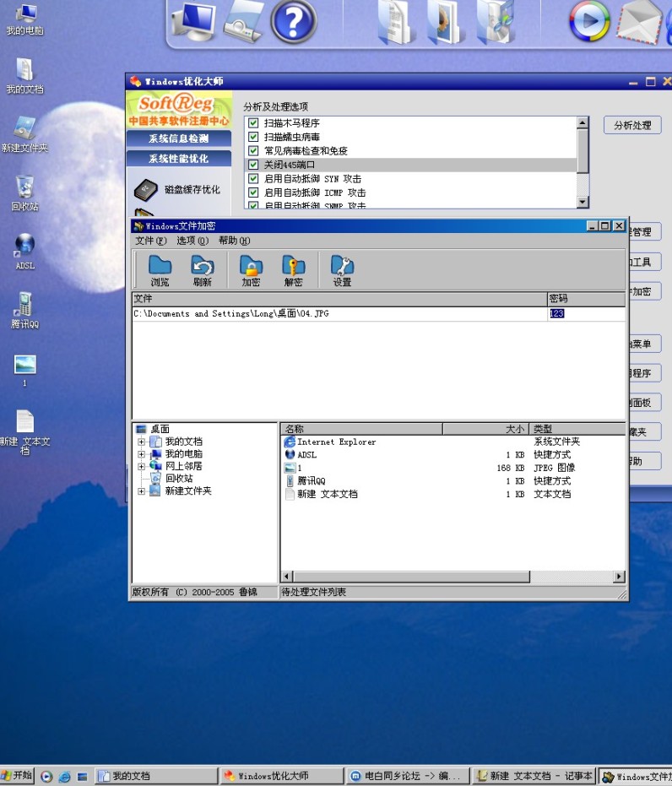
Task: Click the 加密 (Encrypt) lock icon
Action: 251,267
